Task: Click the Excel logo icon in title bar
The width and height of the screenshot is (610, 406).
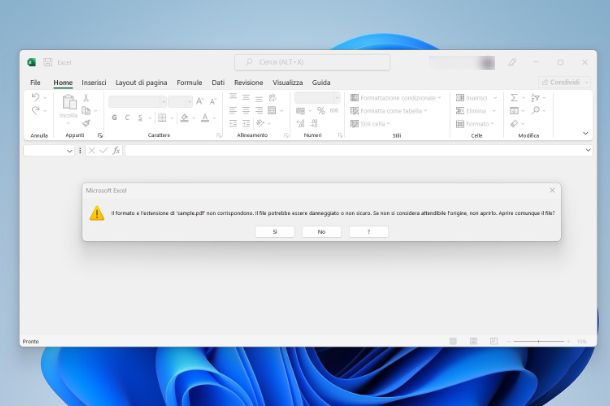Action: tap(32, 62)
